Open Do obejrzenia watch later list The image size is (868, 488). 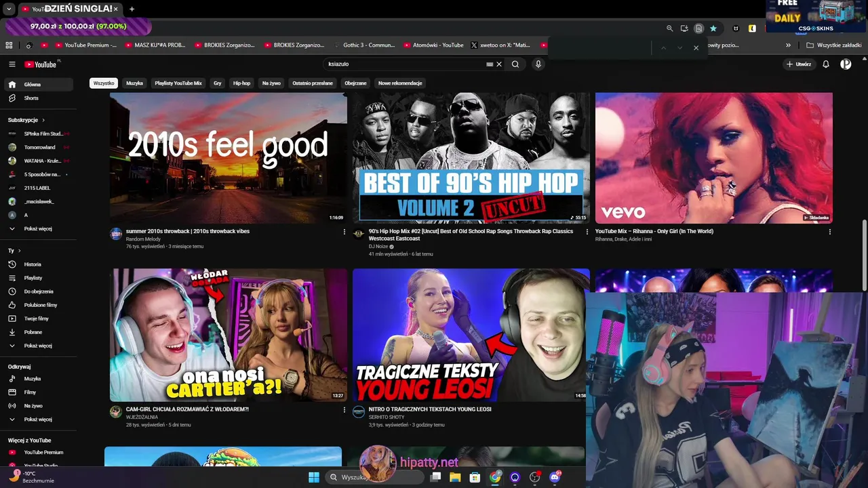[37, 291]
